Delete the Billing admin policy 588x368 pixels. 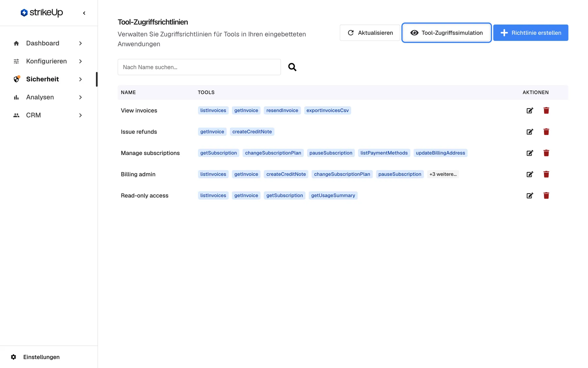coord(546,174)
